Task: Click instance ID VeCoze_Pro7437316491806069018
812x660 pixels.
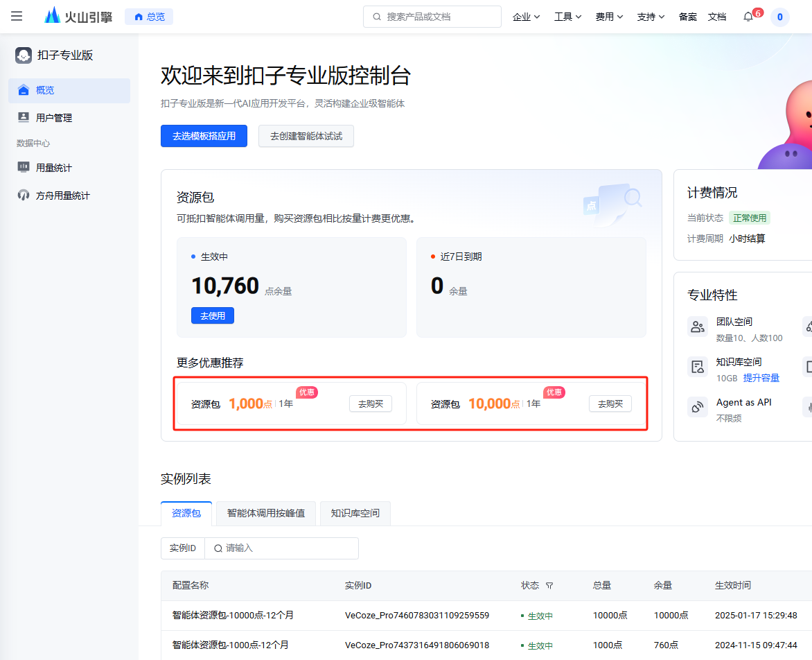Action: click(417, 645)
